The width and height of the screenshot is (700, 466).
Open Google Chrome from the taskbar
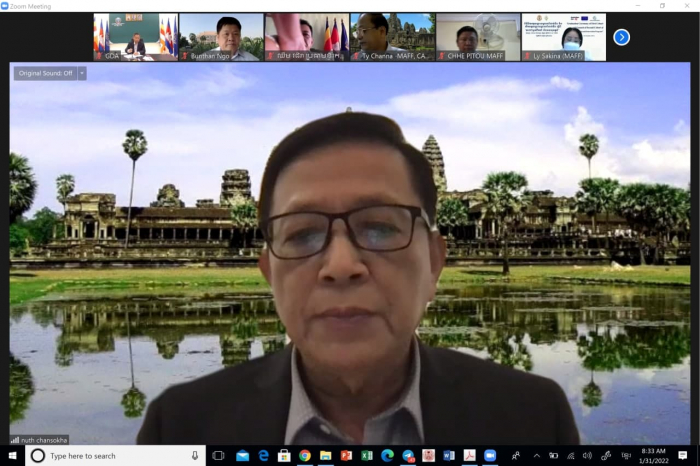point(305,456)
